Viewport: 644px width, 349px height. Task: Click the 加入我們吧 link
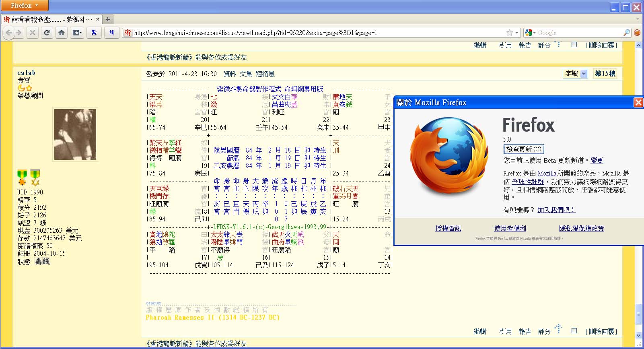[x=556, y=210]
